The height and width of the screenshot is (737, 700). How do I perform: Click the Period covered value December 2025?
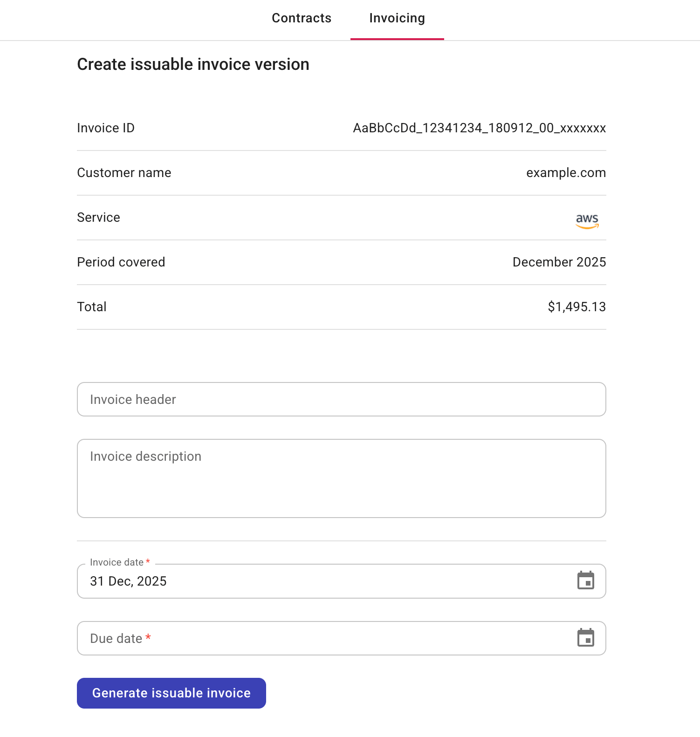coord(559,262)
